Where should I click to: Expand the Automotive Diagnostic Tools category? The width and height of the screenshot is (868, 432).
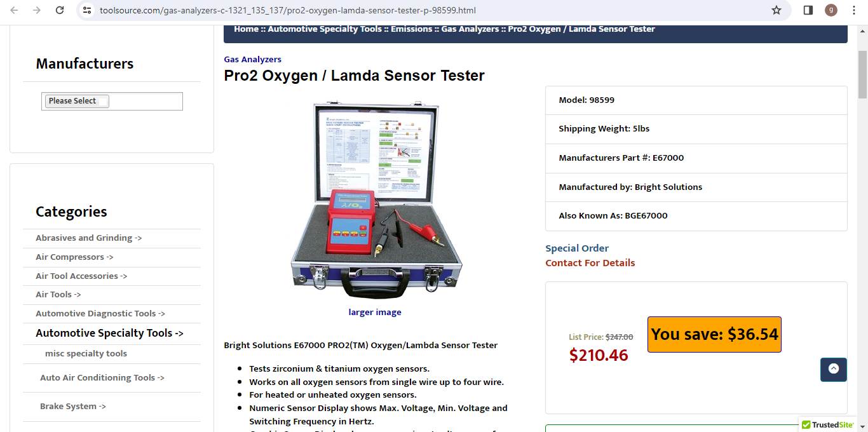coord(100,314)
